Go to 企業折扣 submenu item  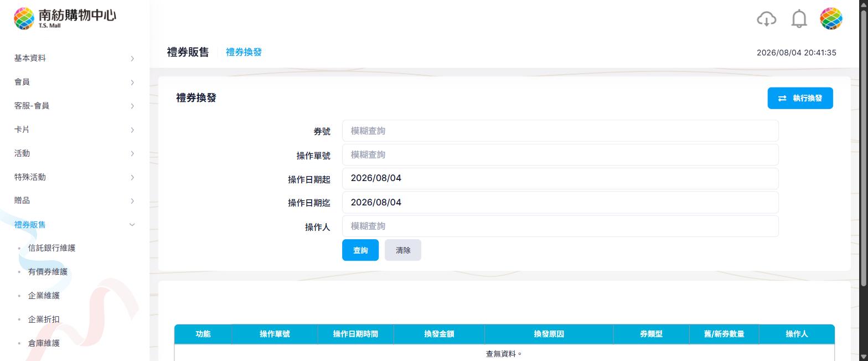pyautogui.click(x=44, y=319)
